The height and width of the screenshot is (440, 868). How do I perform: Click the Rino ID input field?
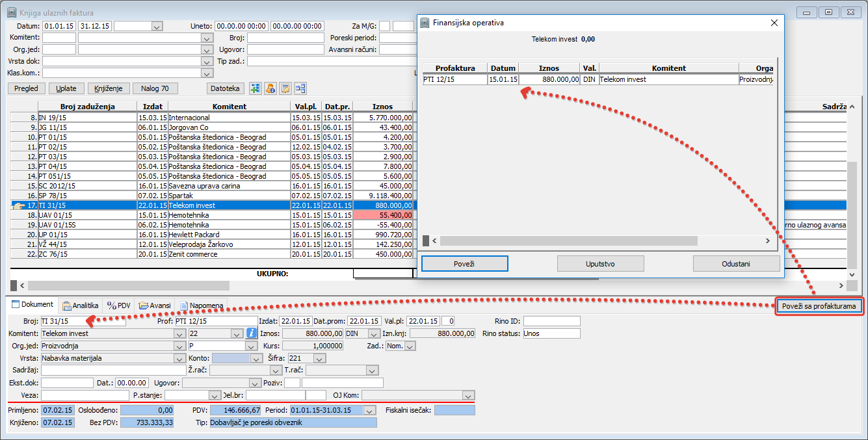tap(551, 321)
